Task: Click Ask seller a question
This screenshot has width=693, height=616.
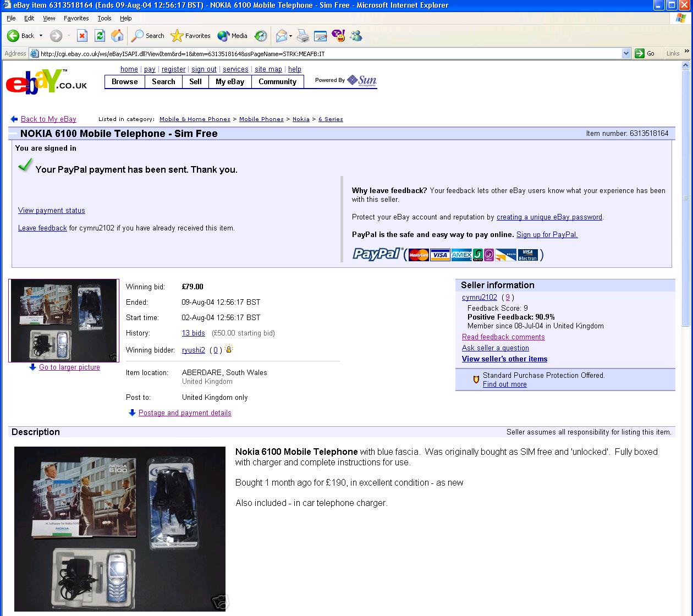Action: click(496, 348)
